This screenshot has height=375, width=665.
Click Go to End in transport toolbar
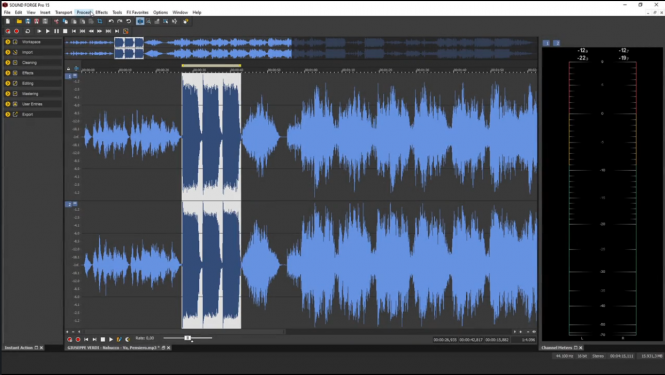pyautogui.click(x=117, y=31)
